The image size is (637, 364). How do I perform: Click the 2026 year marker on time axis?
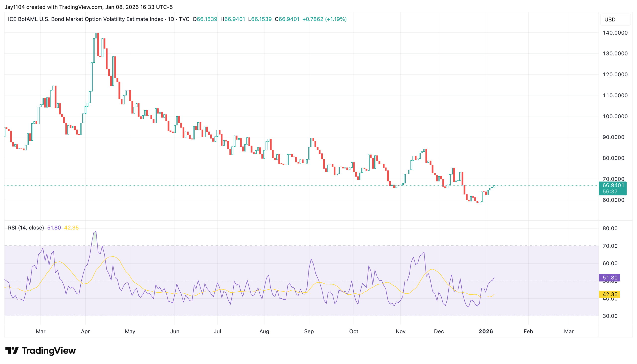486,331
